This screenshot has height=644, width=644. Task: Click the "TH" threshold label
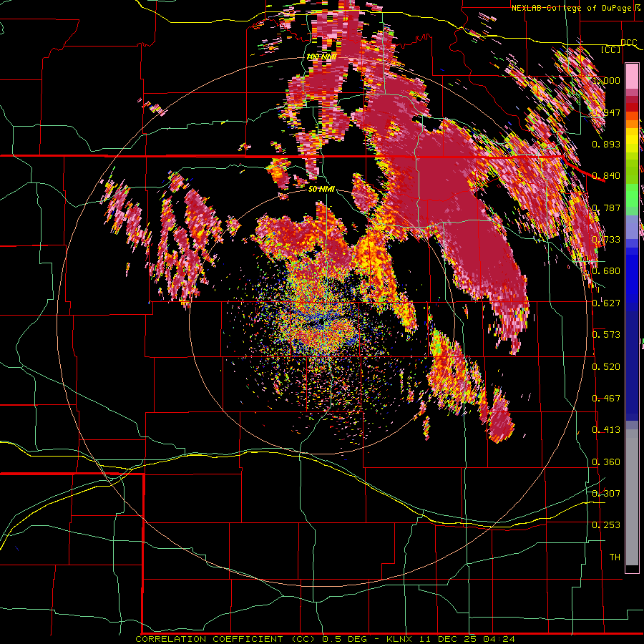coord(615,557)
